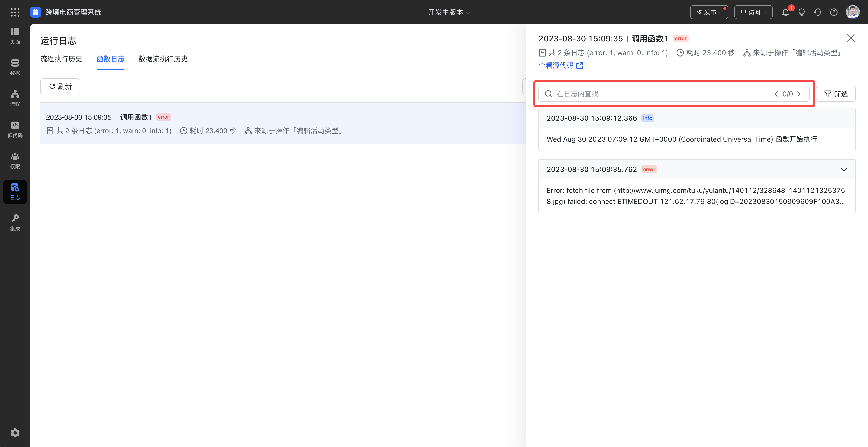Open 流程 in the sidebar
The image size is (868, 447).
point(15,98)
